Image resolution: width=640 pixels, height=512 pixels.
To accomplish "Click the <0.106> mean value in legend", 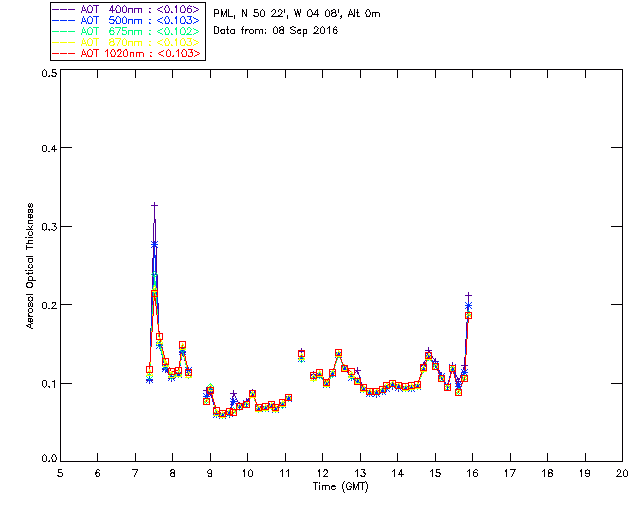I will [x=178, y=9].
